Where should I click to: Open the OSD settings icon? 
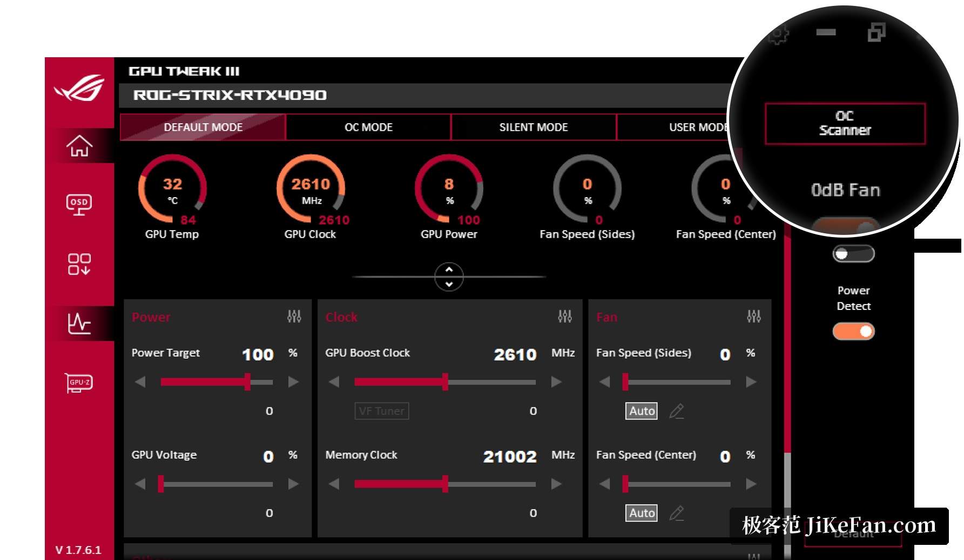tap(79, 205)
